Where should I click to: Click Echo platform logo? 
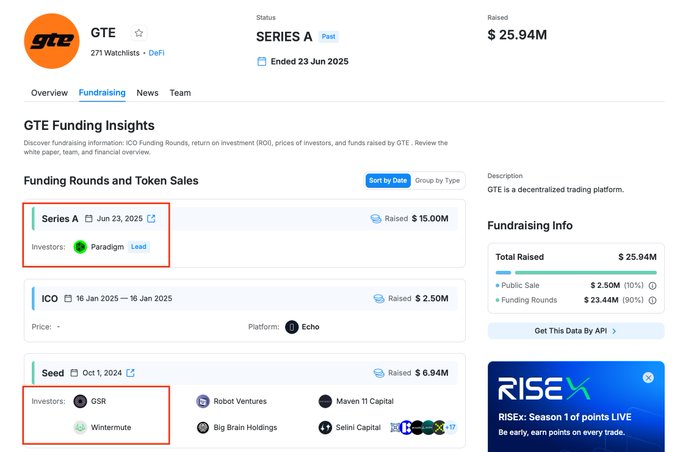[292, 327]
